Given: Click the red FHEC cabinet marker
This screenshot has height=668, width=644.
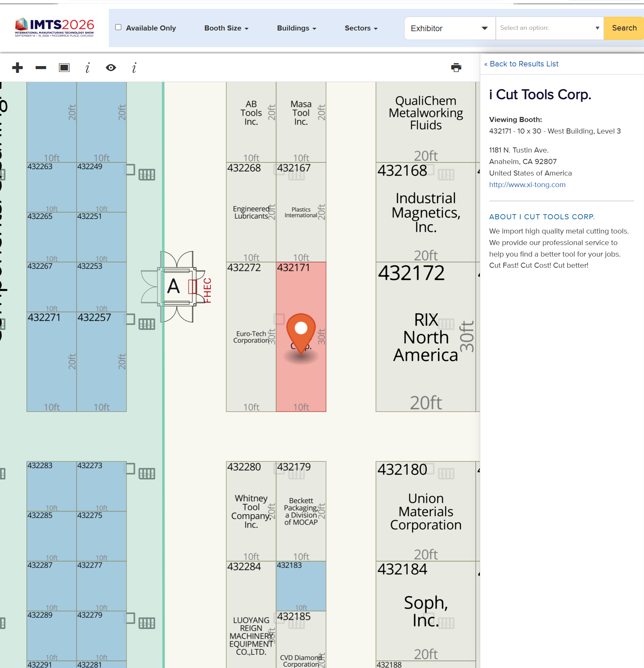Looking at the screenshot, I should 207,290.
